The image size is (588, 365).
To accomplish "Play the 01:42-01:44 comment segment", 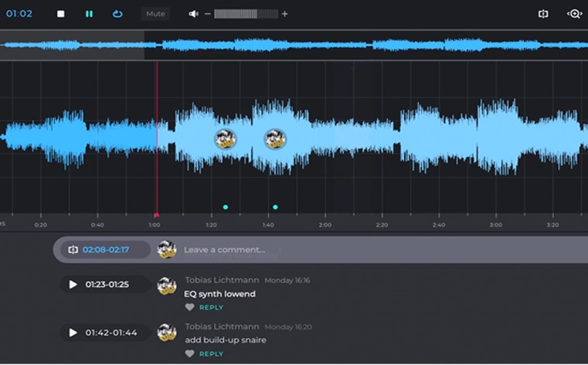I will (x=73, y=333).
